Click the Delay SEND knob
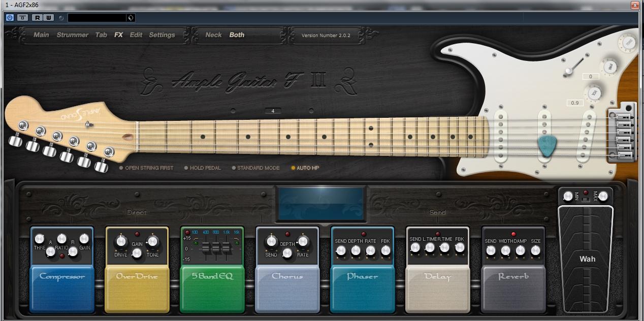644x321 pixels. click(415, 247)
